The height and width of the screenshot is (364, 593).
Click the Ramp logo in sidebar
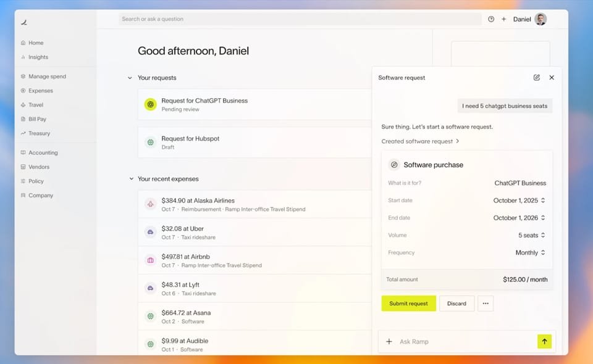[x=24, y=22]
